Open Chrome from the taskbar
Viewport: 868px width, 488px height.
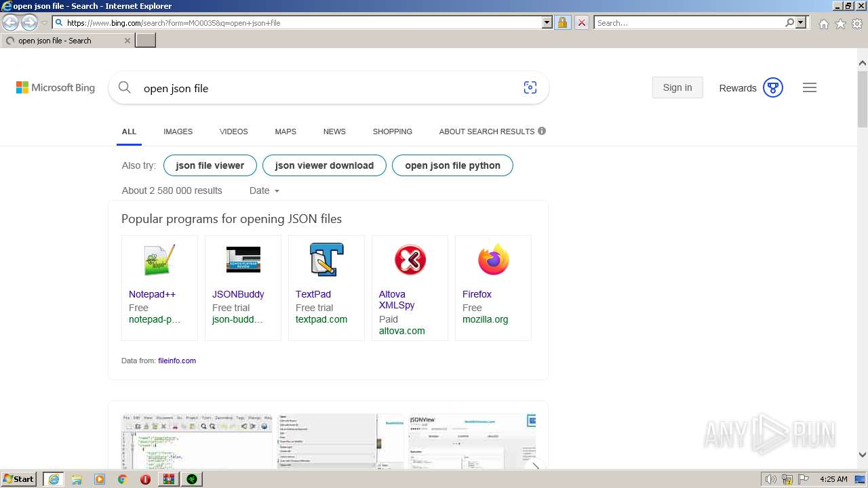[122, 479]
